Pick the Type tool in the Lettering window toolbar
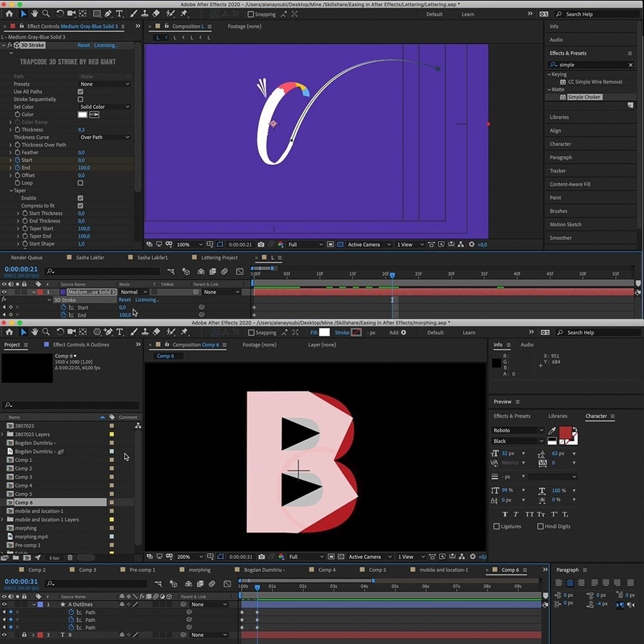 tap(120, 14)
